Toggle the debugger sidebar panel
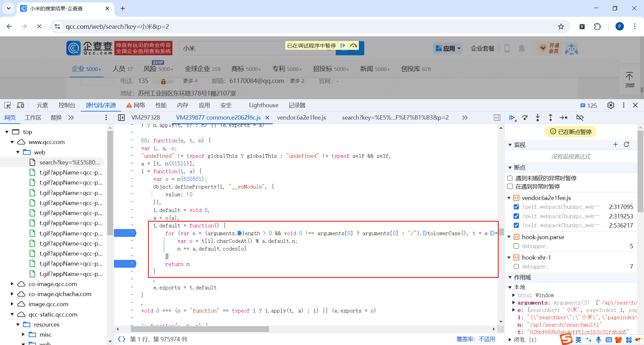 (497, 118)
